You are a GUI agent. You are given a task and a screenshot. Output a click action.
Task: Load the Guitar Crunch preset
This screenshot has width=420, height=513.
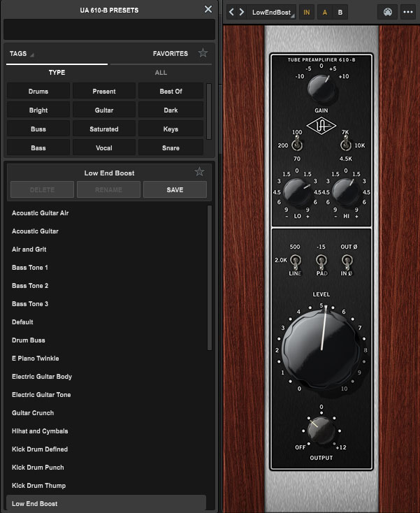(x=106, y=413)
